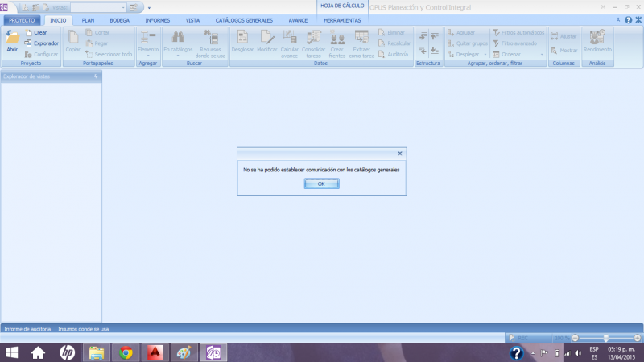Click the zoom slider handle in status bar
This screenshot has height=362, width=644.
click(x=605, y=338)
